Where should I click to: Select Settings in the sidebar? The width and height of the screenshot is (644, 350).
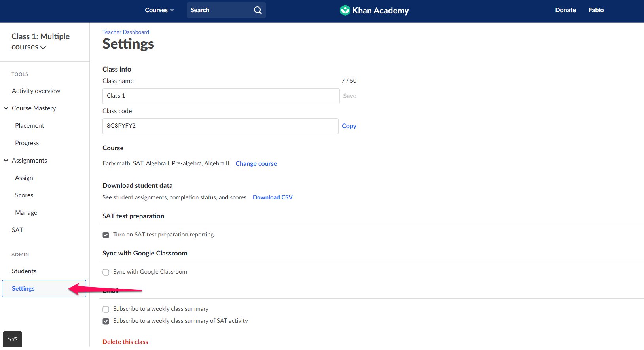[44, 289]
